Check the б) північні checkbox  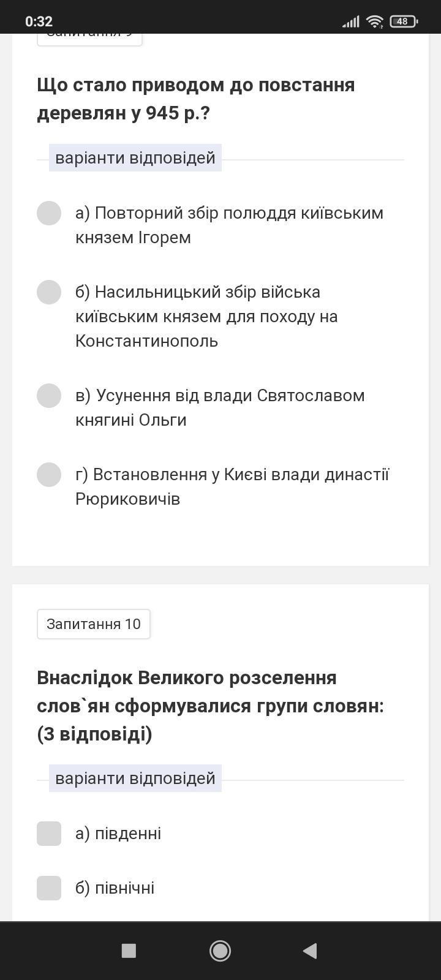tap(49, 888)
